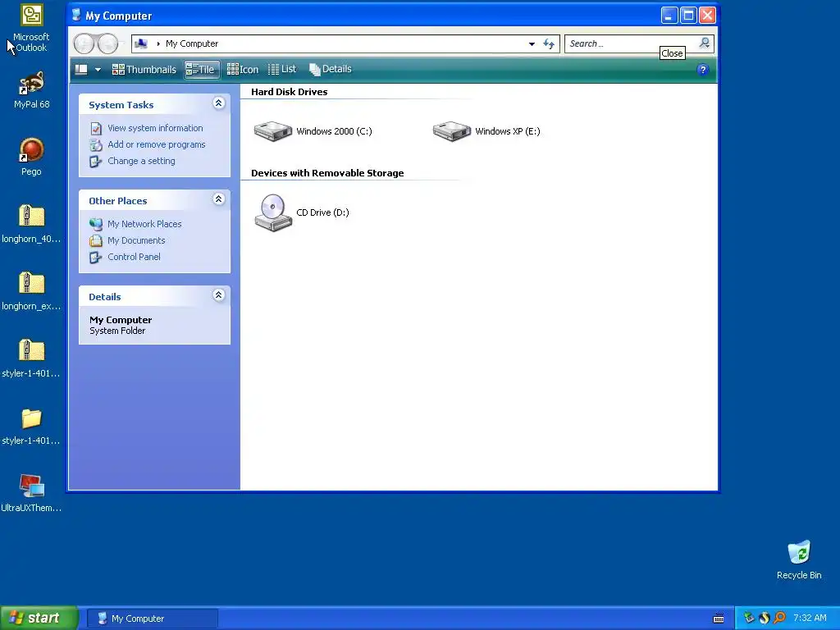Image resolution: width=840 pixels, height=630 pixels.
Task: Select the styler-1-401 zip archive on desktop
Action: (31, 358)
